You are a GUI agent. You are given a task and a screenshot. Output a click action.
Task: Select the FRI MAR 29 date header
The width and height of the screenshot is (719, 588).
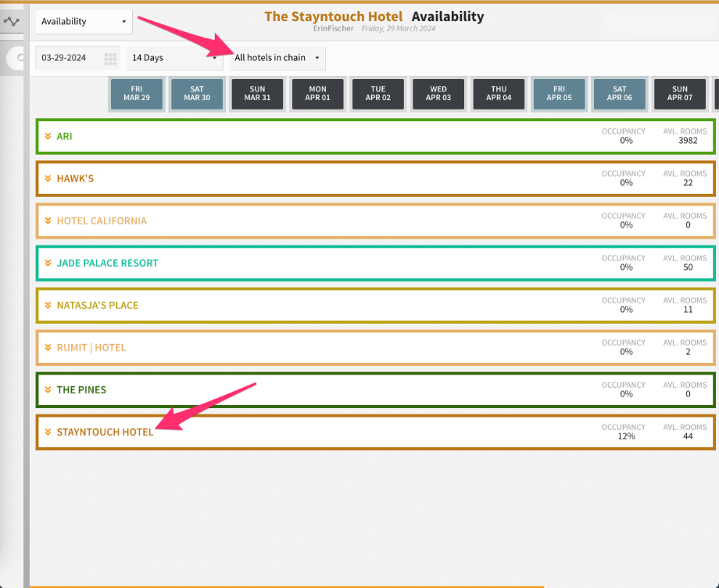pos(137,94)
